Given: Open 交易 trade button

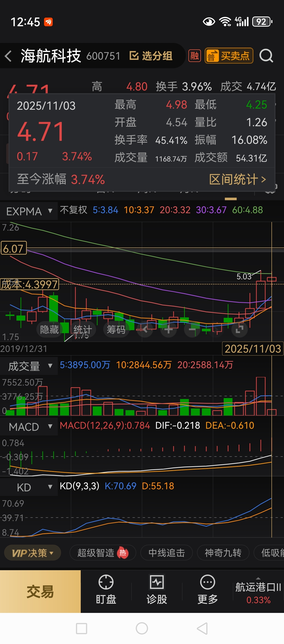Looking at the screenshot, I should [40, 591].
